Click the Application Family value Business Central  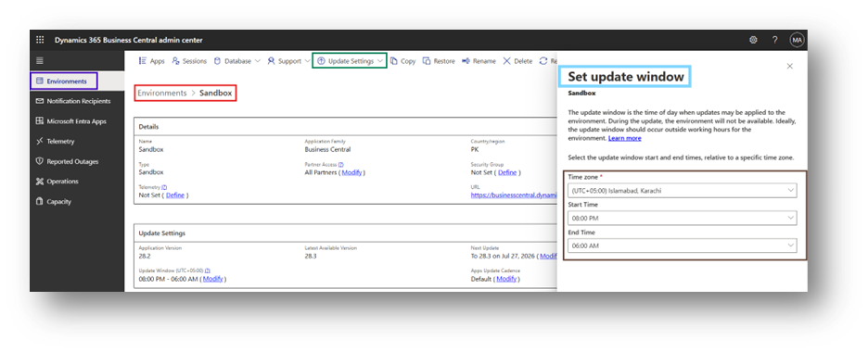click(x=327, y=149)
